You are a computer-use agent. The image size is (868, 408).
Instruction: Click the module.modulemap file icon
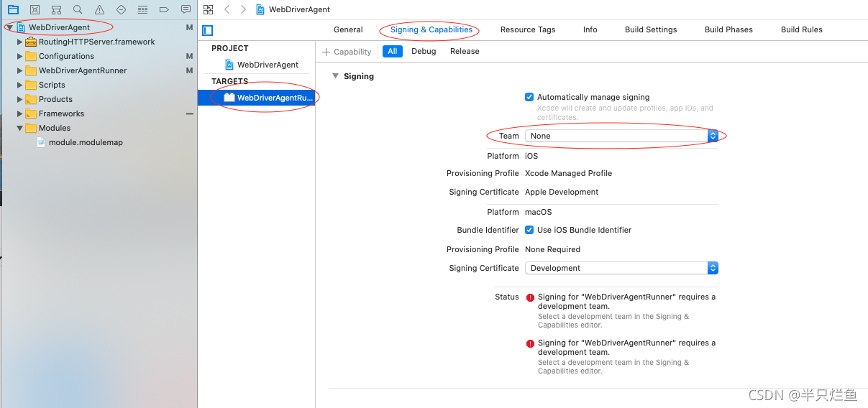(41, 142)
